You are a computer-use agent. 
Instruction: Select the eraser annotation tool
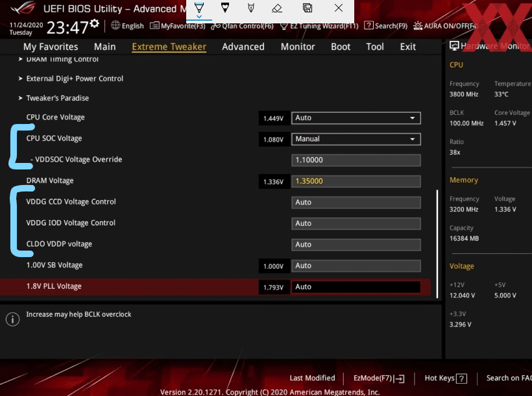277,8
